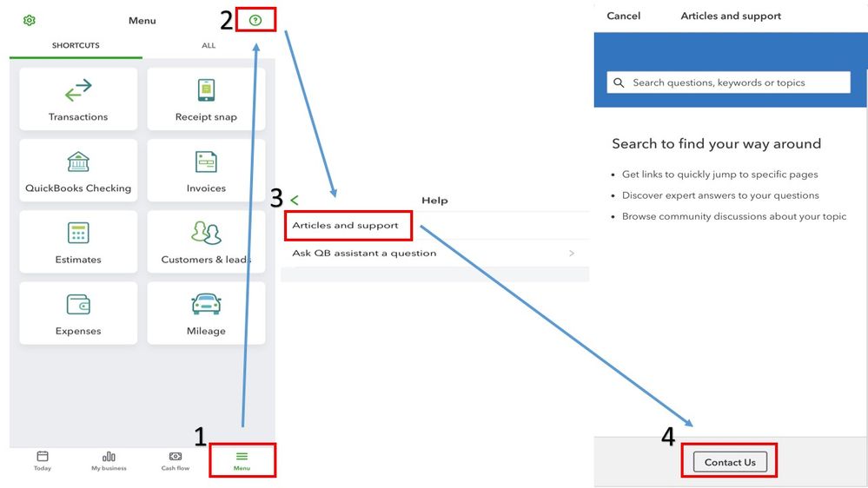The width and height of the screenshot is (868, 488).
Task: Open the Mileage car icon
Action: click(x=206, y=304)
